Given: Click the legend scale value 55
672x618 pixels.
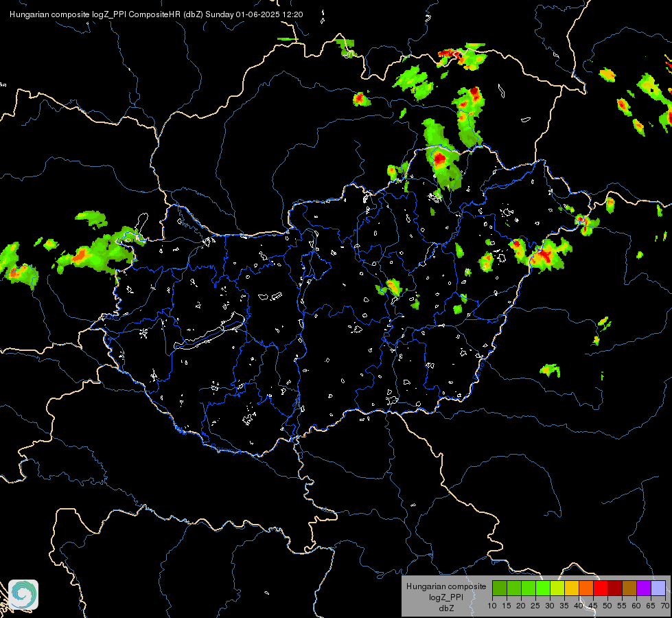Looking at the screenshot, I should (x=622, y=606).
